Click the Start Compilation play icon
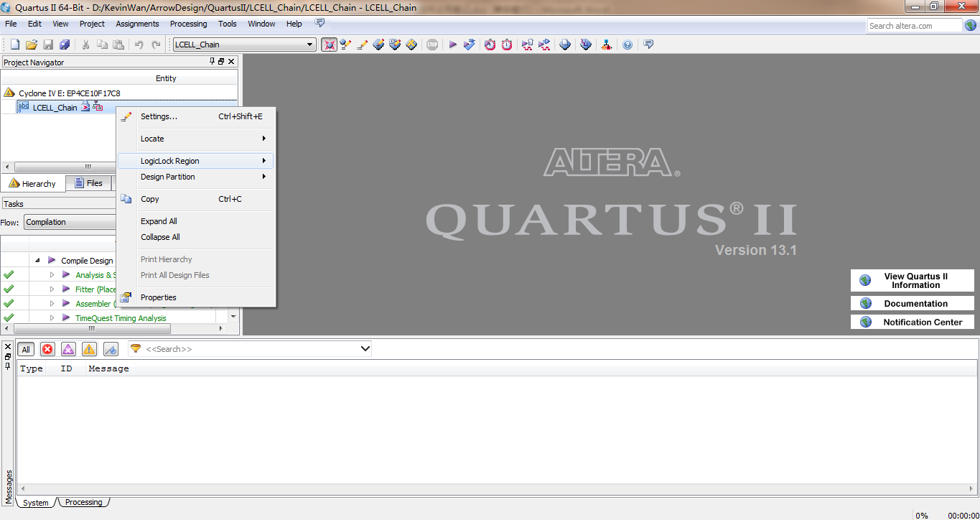The height and width of the screenshot is (520, 980). [453, 45]
